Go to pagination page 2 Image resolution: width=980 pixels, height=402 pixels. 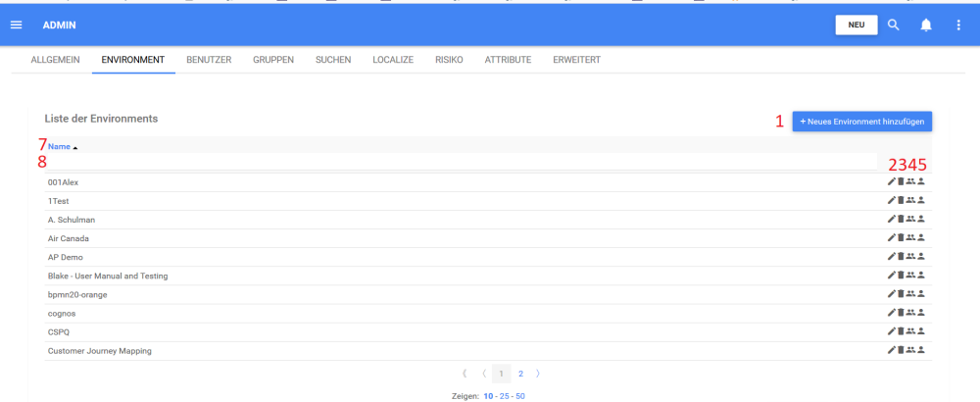click(x=520, y=374)
